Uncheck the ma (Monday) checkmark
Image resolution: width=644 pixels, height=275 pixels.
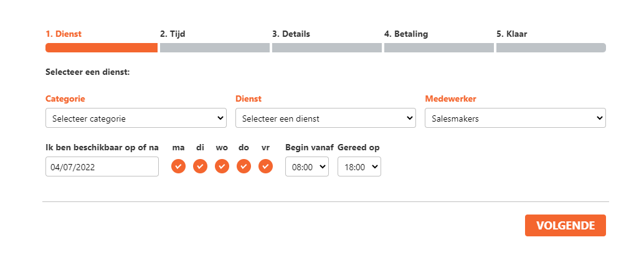click(x=178, y=166)
